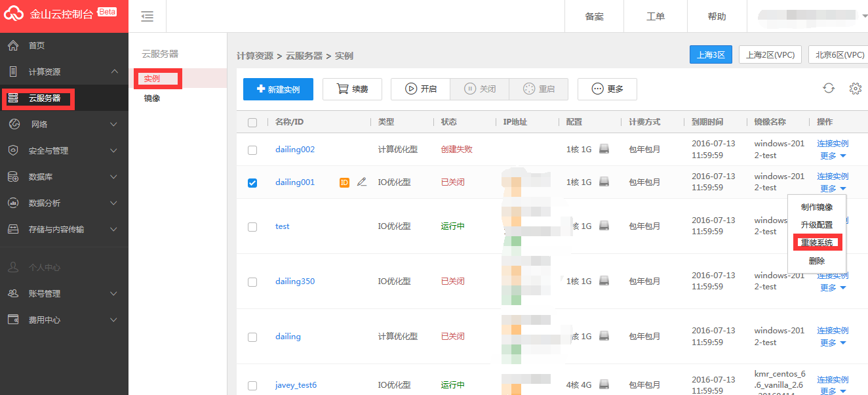868x395 pixels.
Task: Click the disk icon in dailing002 row
Action: pos(604,150)
